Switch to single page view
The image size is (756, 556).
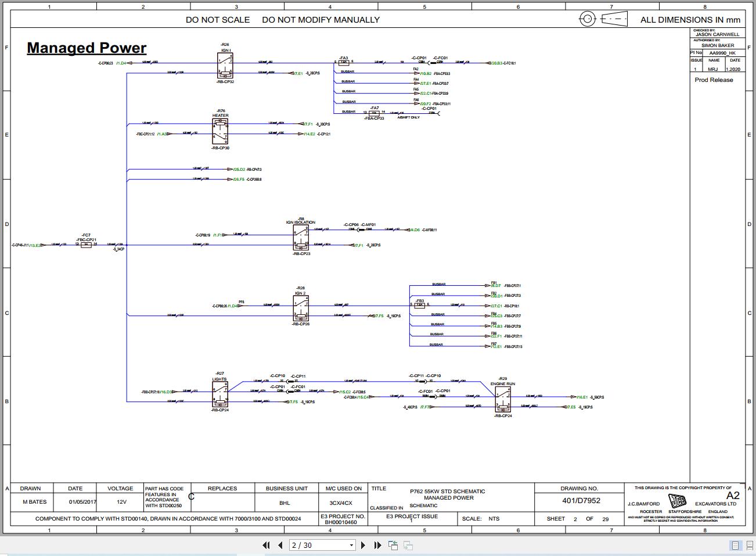pyautogui.click(x=735, y=545)
